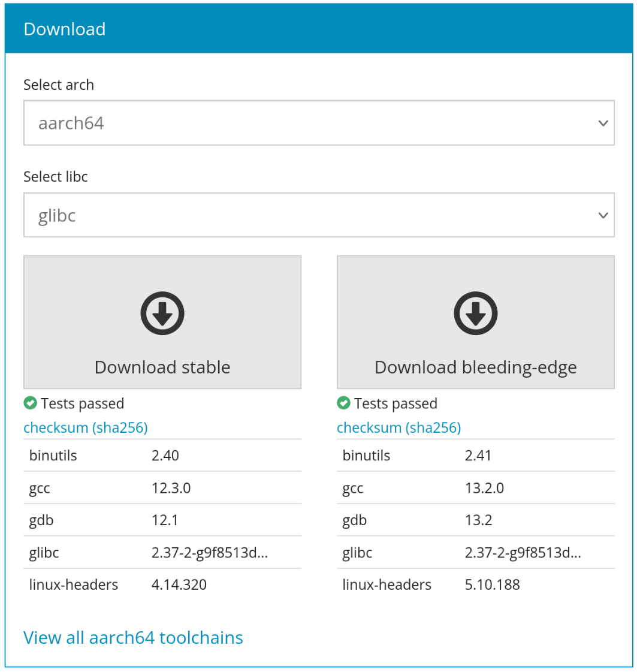Image resolution: width=637 pixels, height=672 pixels.
Task: Click the bleeding-edge download arrow icon
Action: 475,314
